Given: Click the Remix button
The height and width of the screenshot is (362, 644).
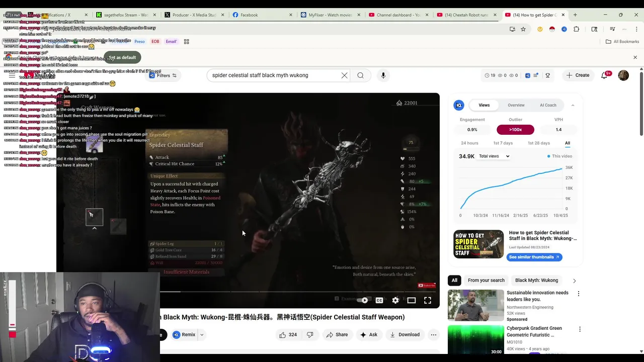Looking at the screenshot, I should [x=184, y=335].
